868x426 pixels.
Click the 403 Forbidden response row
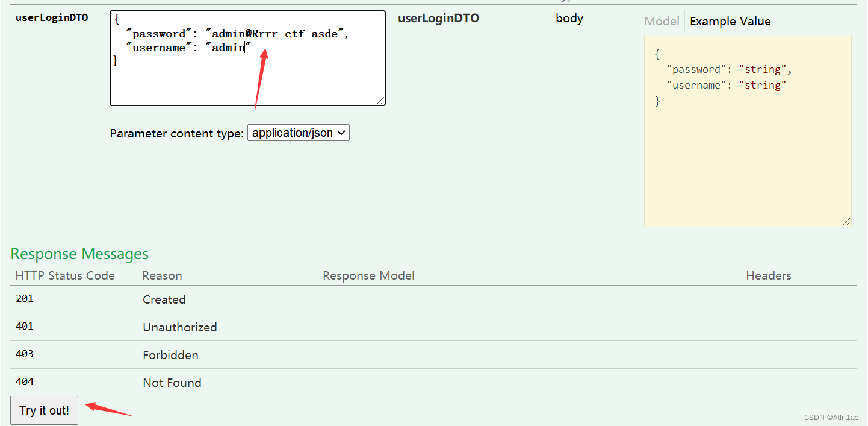pyautogui.click(x=170, y=354)
